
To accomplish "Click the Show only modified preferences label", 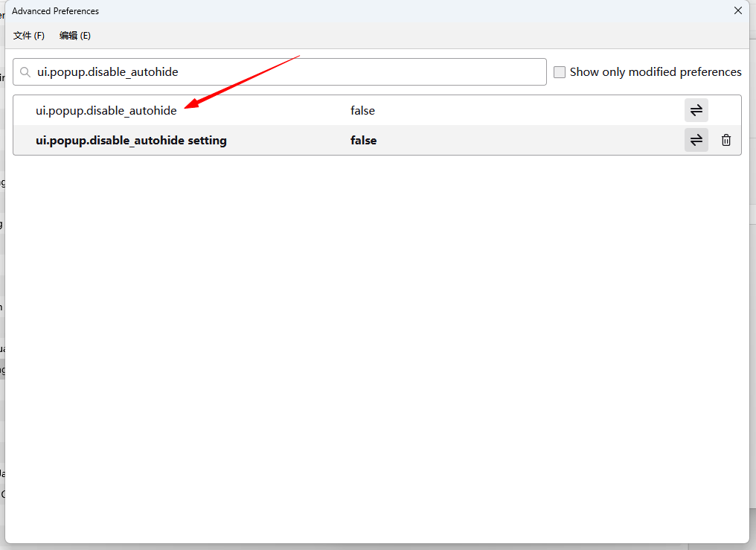I will [x=656, y=72].
